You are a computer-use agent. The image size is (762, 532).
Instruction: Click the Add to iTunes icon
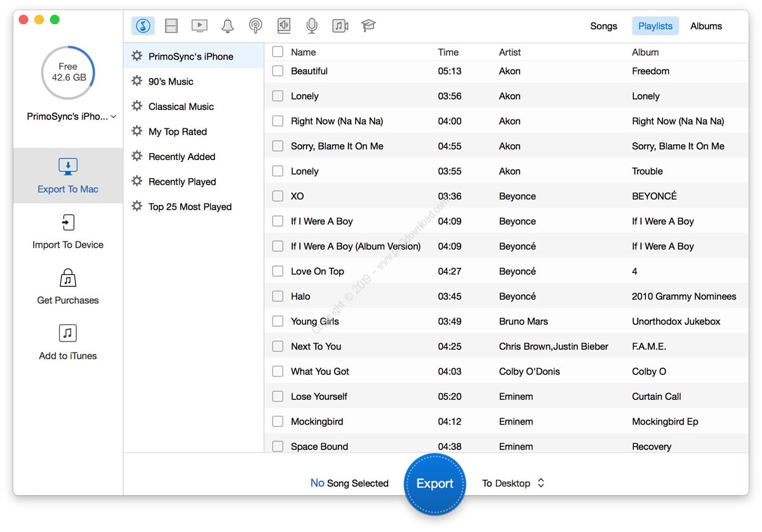[68, 333]
